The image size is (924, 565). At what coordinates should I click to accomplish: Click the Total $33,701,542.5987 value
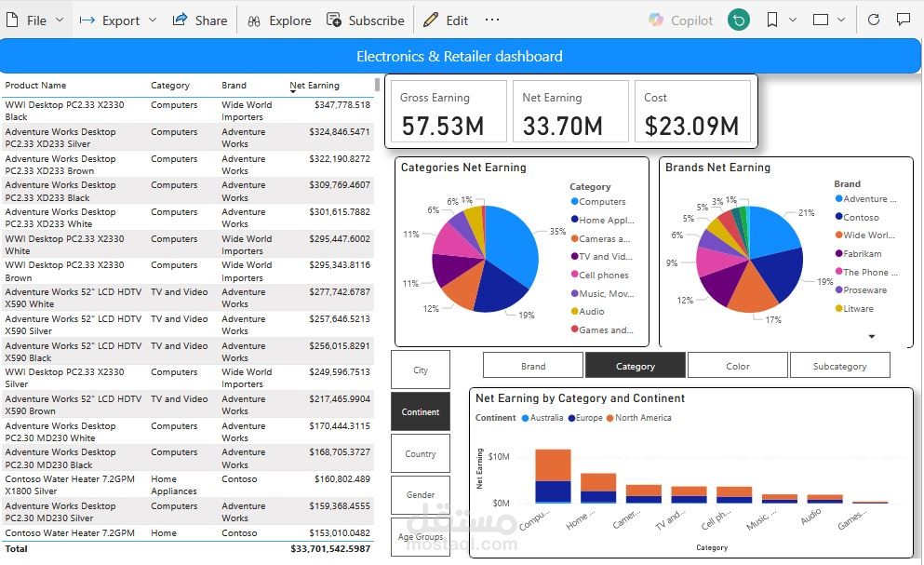(x=330, y=548)
